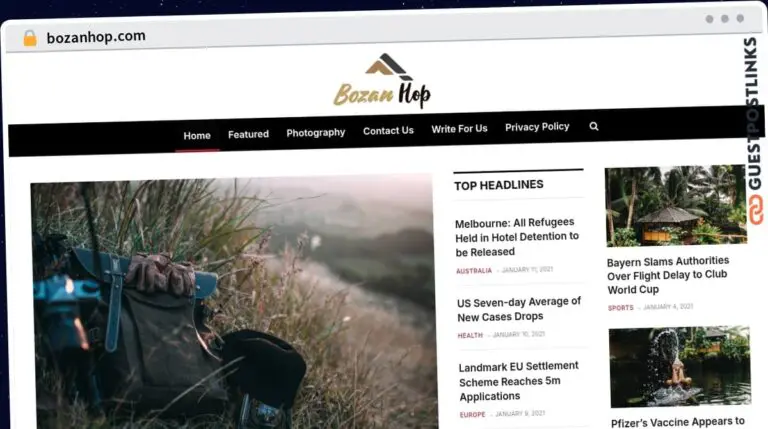Click the HEALTH category tag
This screenshot has height=429, width=768.
[470, 335]
